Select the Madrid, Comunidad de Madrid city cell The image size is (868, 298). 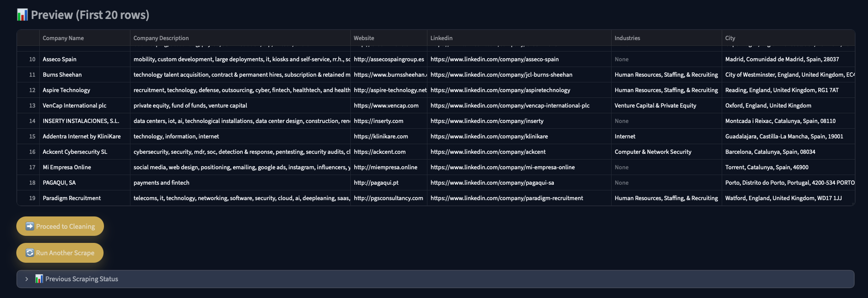[788, 59]
